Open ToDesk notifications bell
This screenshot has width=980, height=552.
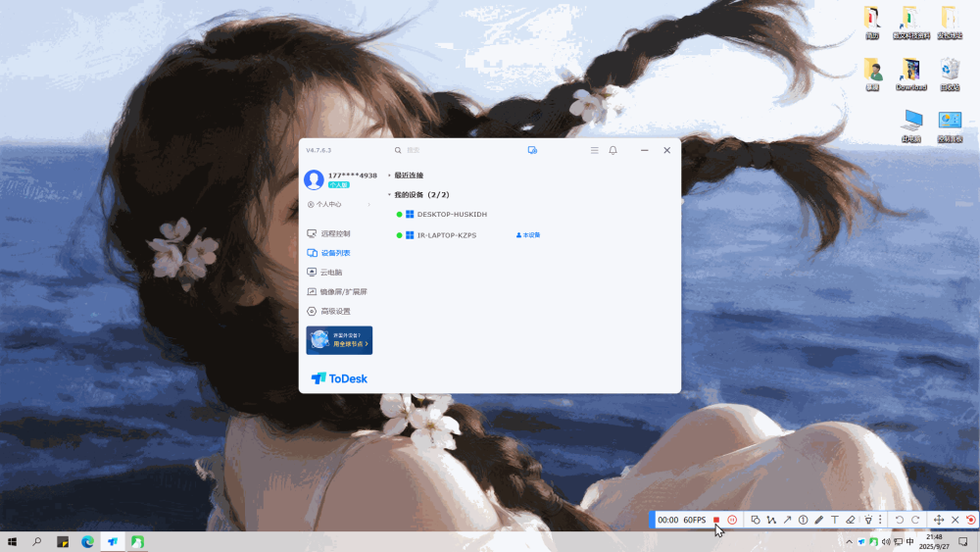tap(613, 150)
